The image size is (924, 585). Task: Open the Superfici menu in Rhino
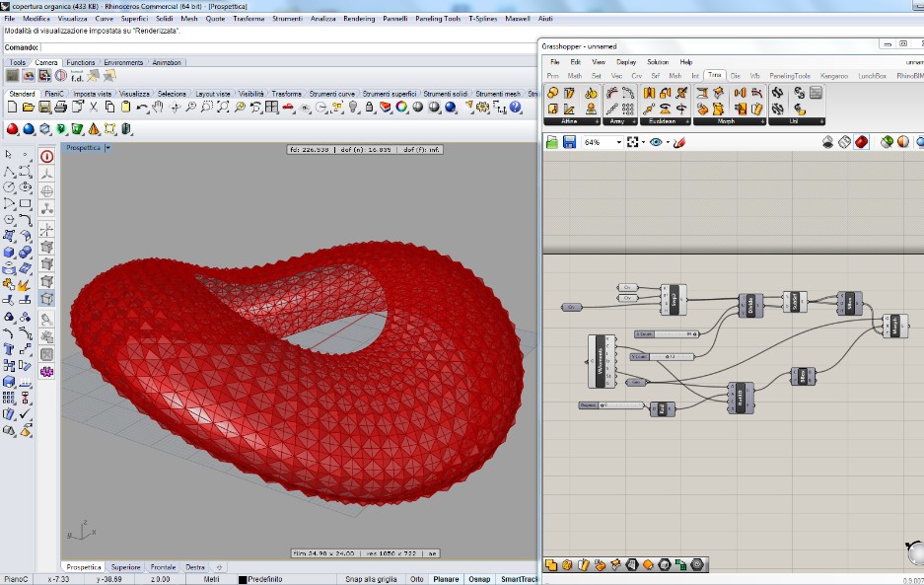[134, 19]
